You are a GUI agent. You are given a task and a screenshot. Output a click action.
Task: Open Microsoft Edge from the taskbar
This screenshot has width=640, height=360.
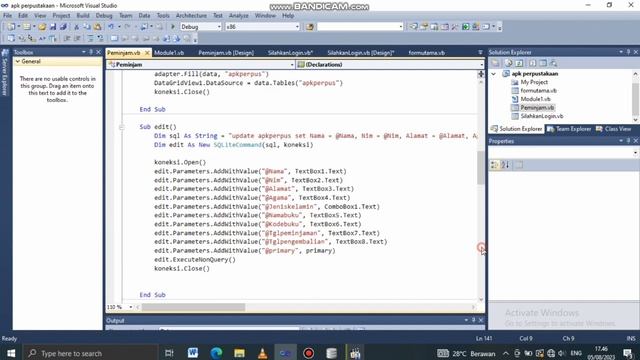(216, 353)
